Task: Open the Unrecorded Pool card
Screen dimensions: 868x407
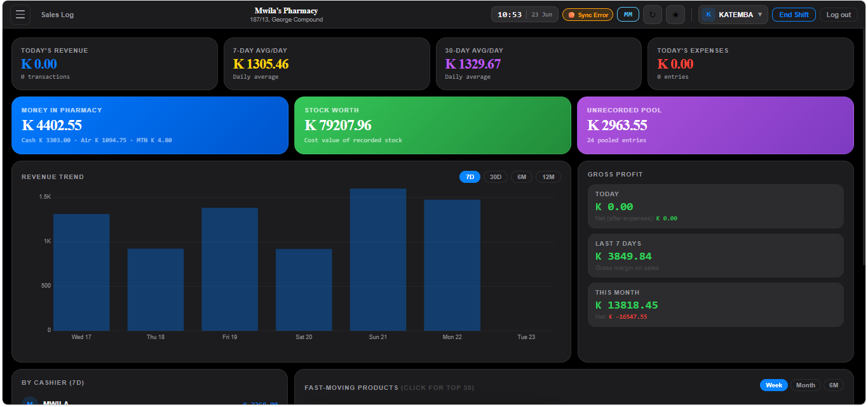Action: pyautogui.click(x=715, y=125)
